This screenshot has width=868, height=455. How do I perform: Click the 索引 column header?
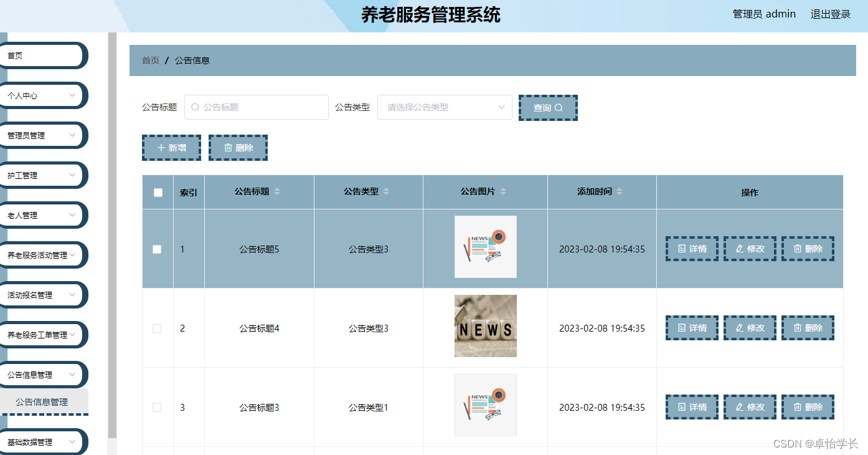[189, 193]
